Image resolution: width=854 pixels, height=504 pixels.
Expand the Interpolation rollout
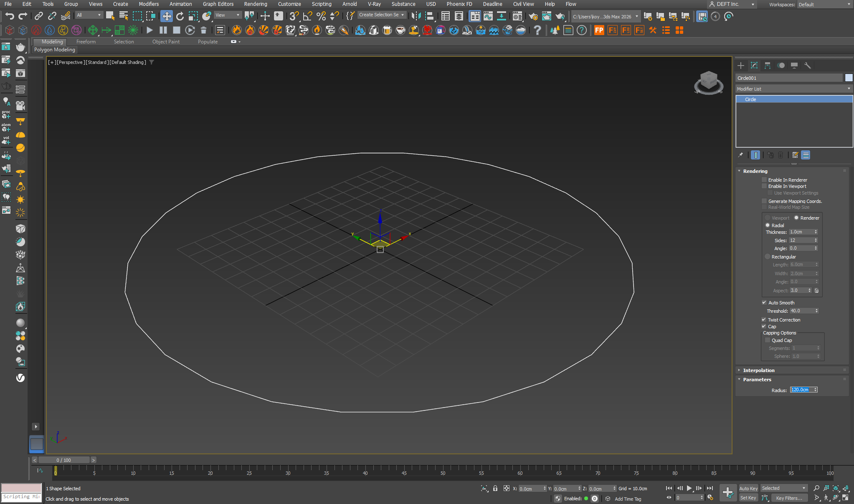759,370
